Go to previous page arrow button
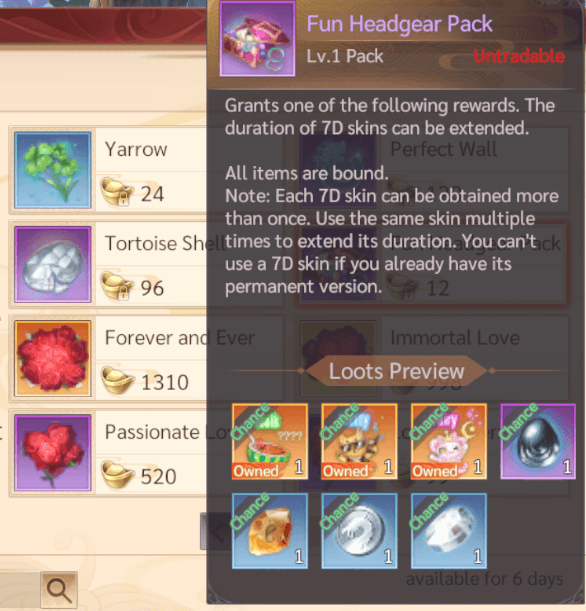The image size is (586, 611). [x=214, y=531]
